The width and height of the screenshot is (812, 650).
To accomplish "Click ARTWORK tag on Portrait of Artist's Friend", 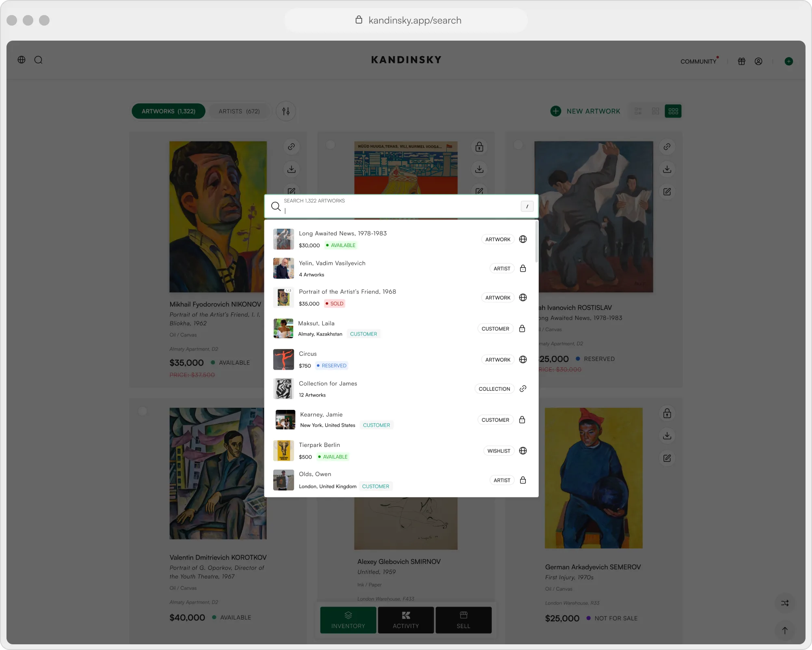I will click(498, 298).
